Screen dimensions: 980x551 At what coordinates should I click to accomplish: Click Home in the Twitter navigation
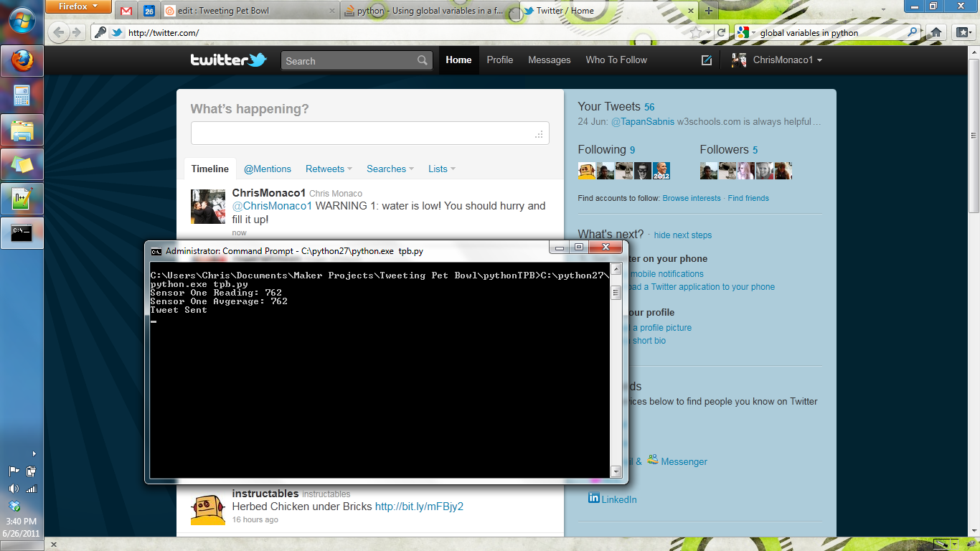click(x=458, y=60)
